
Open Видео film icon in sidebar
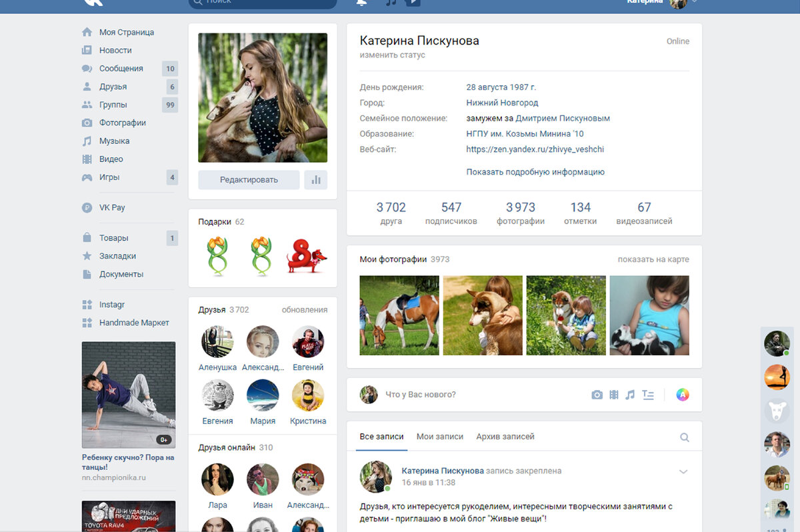click(x=87, y=159)
